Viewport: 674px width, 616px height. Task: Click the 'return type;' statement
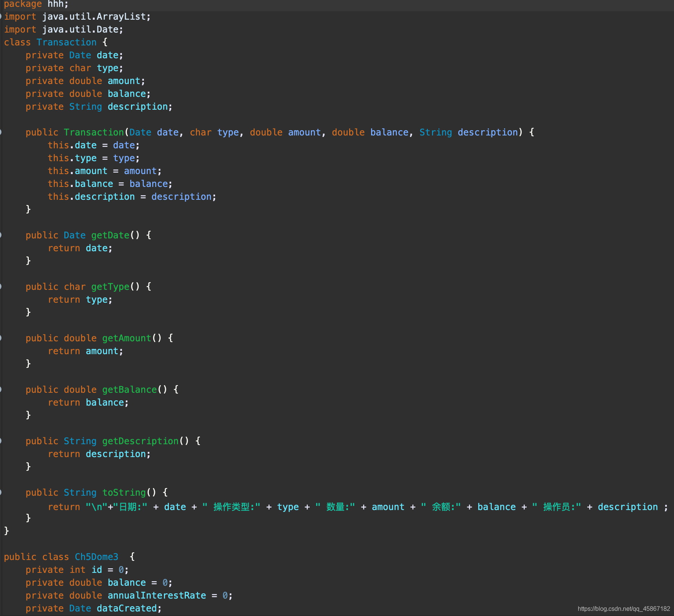80,300
